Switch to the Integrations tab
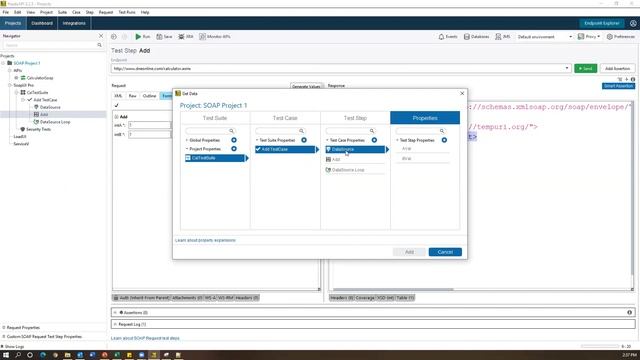This screenshot has width=640, height=360. tap(74, 23)
